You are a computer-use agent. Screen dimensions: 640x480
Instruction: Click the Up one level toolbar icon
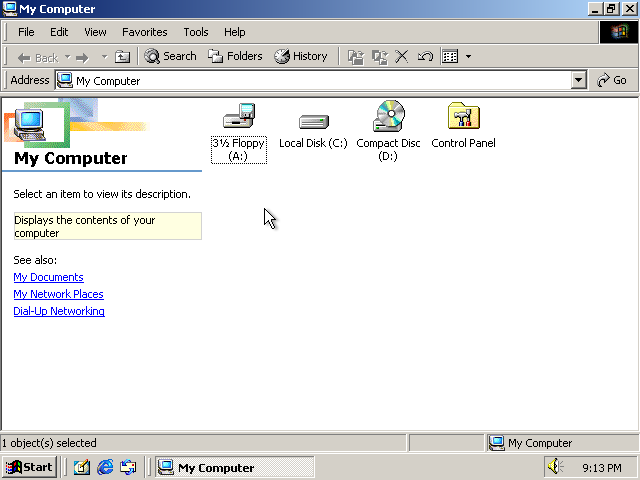(x=123, y=57)
